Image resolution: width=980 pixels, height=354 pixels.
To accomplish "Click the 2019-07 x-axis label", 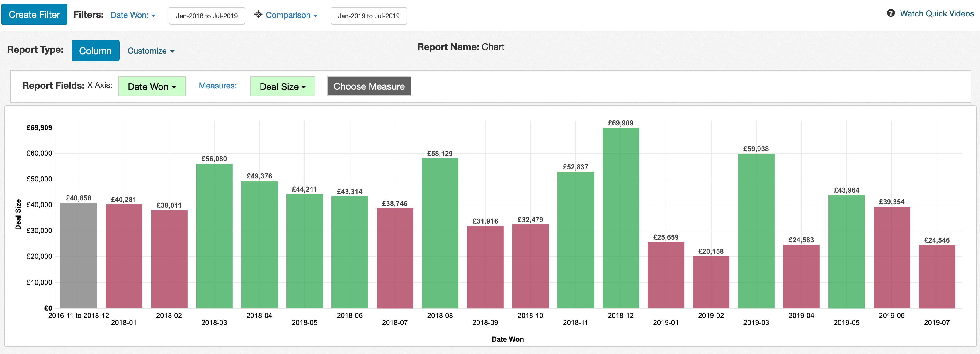I will pos(937,322).
